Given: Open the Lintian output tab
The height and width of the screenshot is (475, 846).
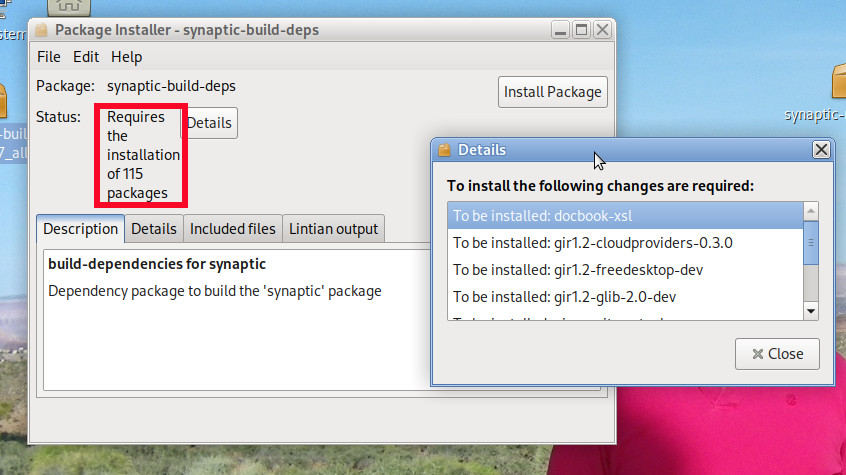Looking at the screenshot, I should pos(333,229).
